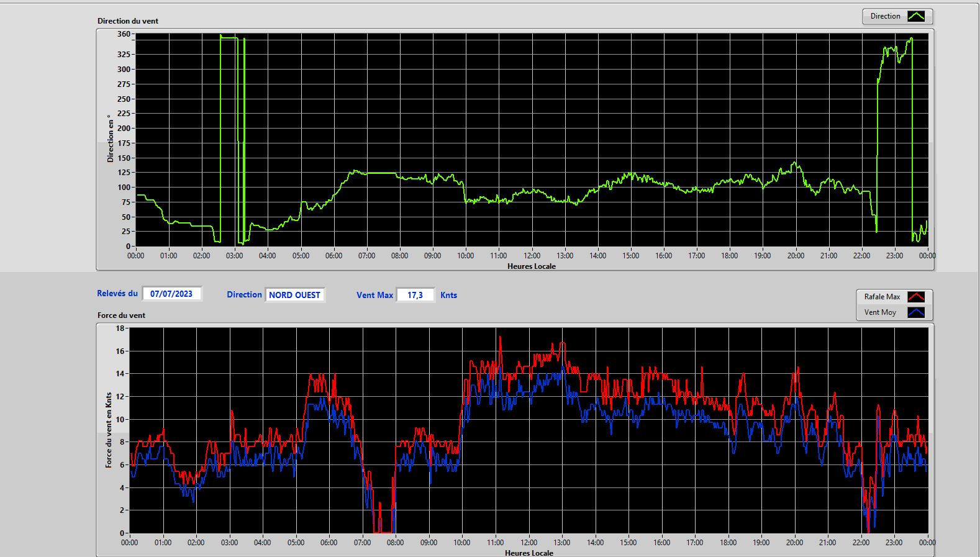Click the 'Knts' unit label

[x=448, y=295]
